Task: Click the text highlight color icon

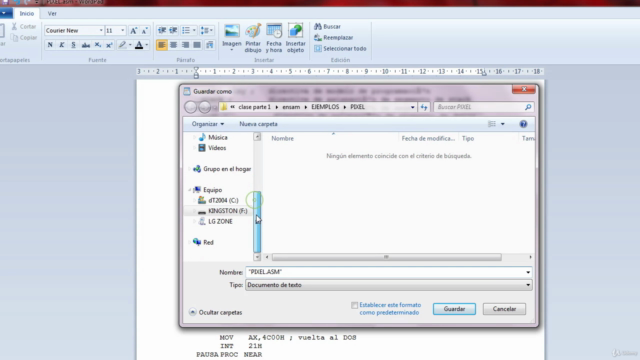Action: (x=122, y=45)
